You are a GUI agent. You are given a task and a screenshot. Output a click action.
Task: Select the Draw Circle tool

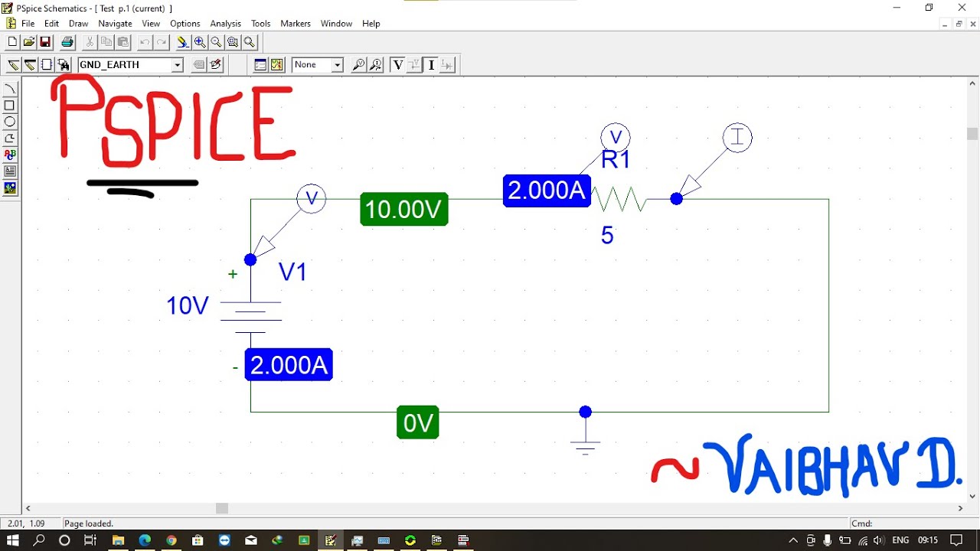pyautogui.click(x=10, y=122)
